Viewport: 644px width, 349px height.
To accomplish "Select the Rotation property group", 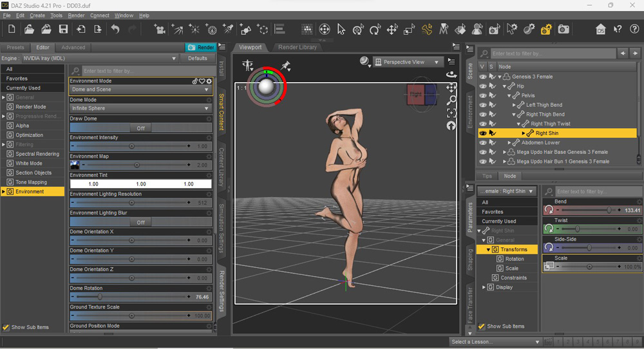I will coord(515,259).
